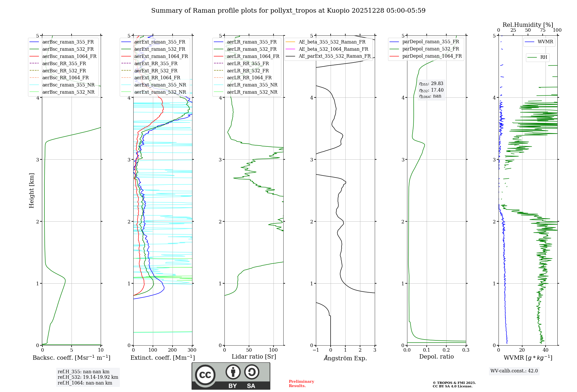This screenshot has height=392, width=577.
Task: Click the Height [km] y-axis label
Action: pyautogui.click(x=31, y=191)
